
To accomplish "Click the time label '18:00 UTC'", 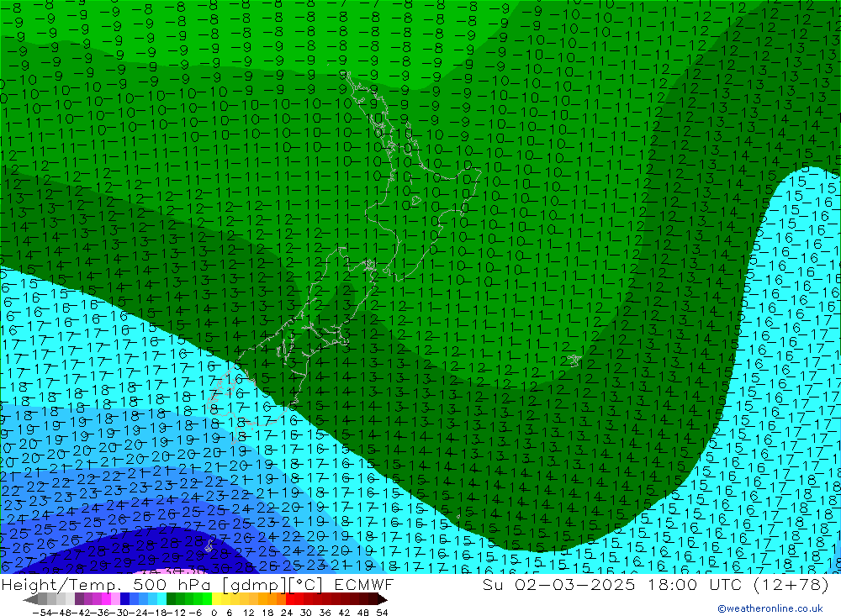I will pyautogui.click(x=694, y=584).
